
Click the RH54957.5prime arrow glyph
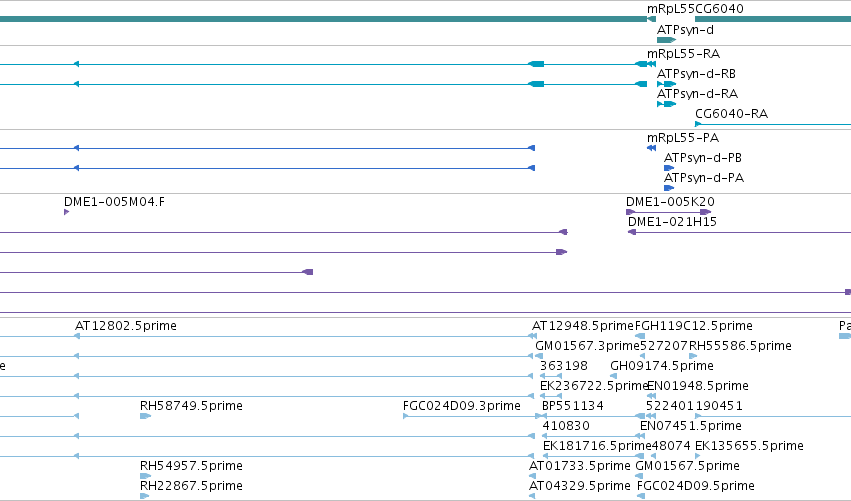(x=145, y=476)
